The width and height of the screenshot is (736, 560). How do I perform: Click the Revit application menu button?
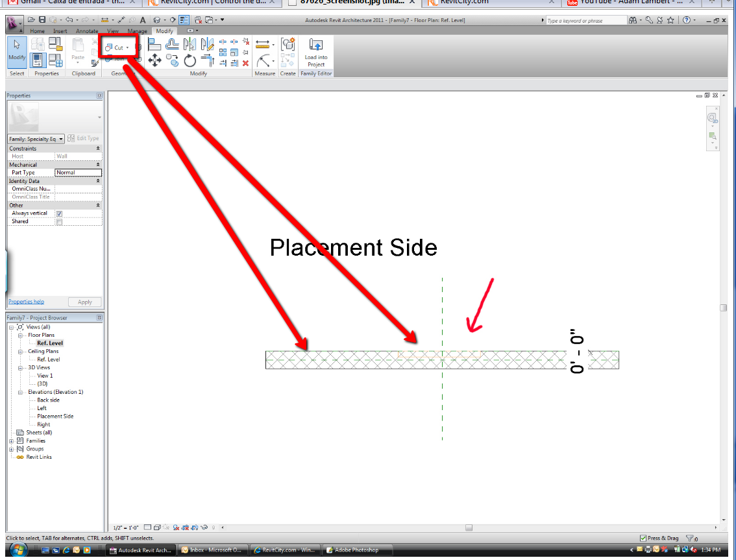click(x=14, y=23)
